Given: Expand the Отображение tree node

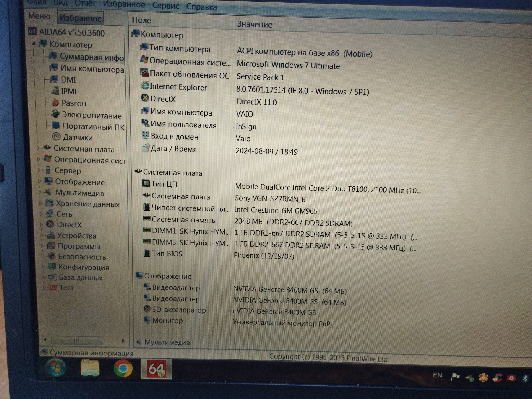Looking at the screenshot, I should tap(40, 181).
